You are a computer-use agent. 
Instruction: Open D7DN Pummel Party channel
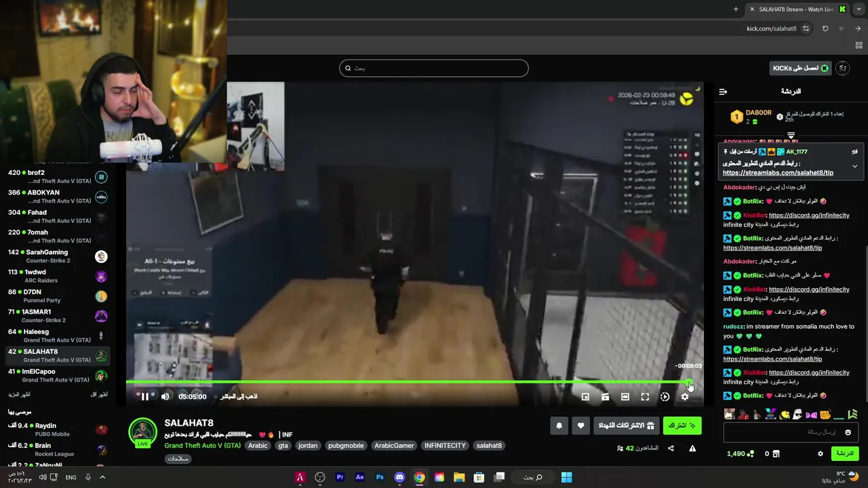pos(57,296)
